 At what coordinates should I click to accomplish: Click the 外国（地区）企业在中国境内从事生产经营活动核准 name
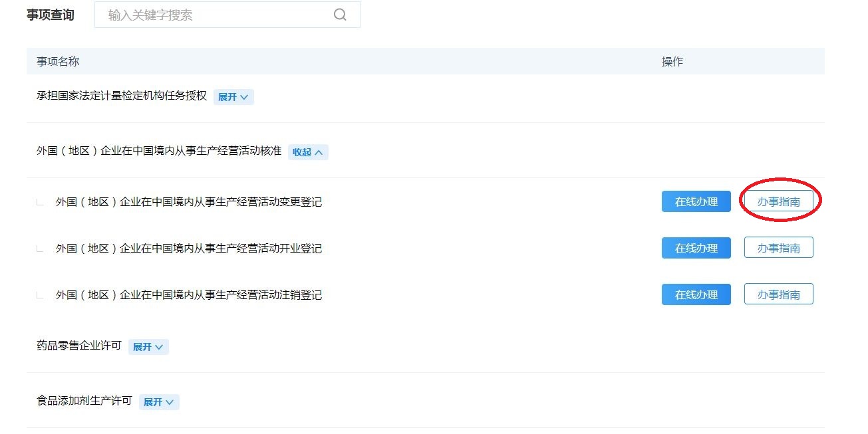[159, 151]
